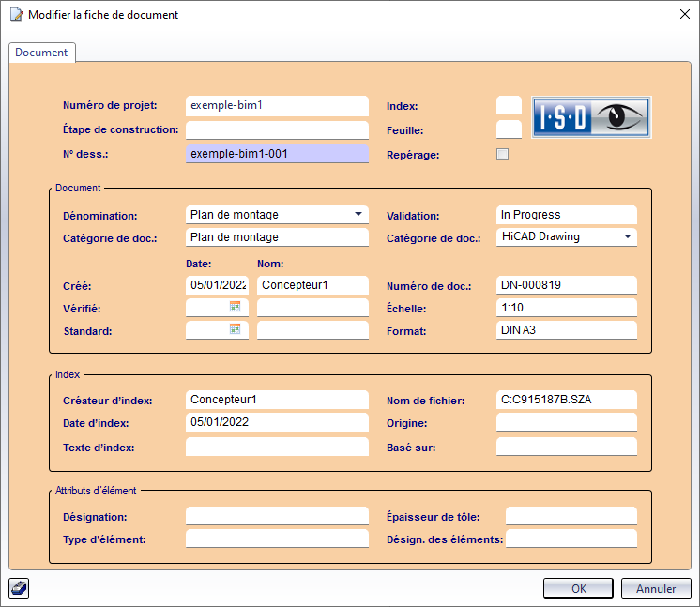Click the ISD eye logo image
The image size is (700, 607).
click(x=591, y=118)
